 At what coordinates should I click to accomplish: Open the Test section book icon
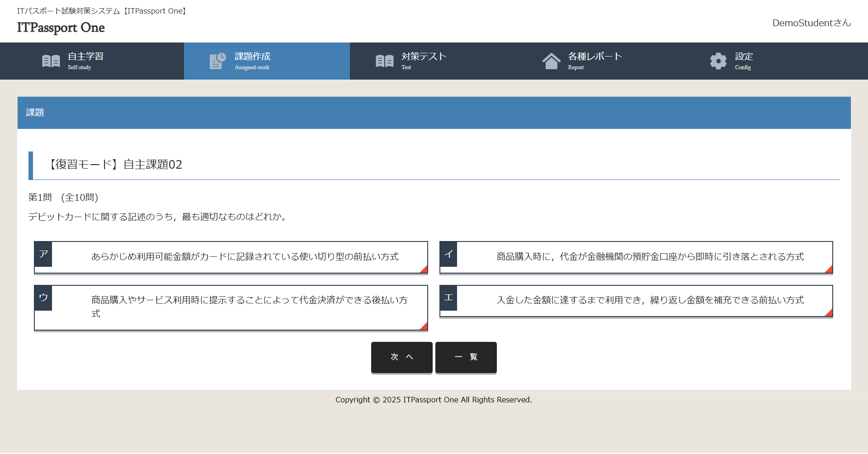(x=384, y=61)
